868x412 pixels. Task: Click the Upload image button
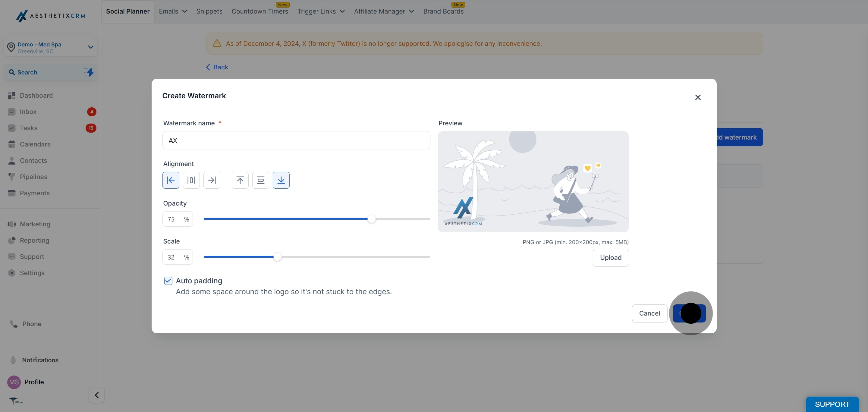pyautogui.click(x=611, y=258)
